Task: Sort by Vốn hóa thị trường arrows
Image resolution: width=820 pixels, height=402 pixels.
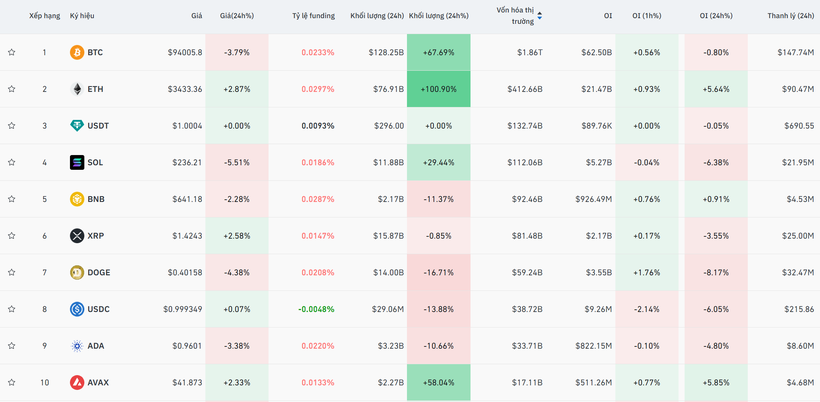Action: click(540, 16)
